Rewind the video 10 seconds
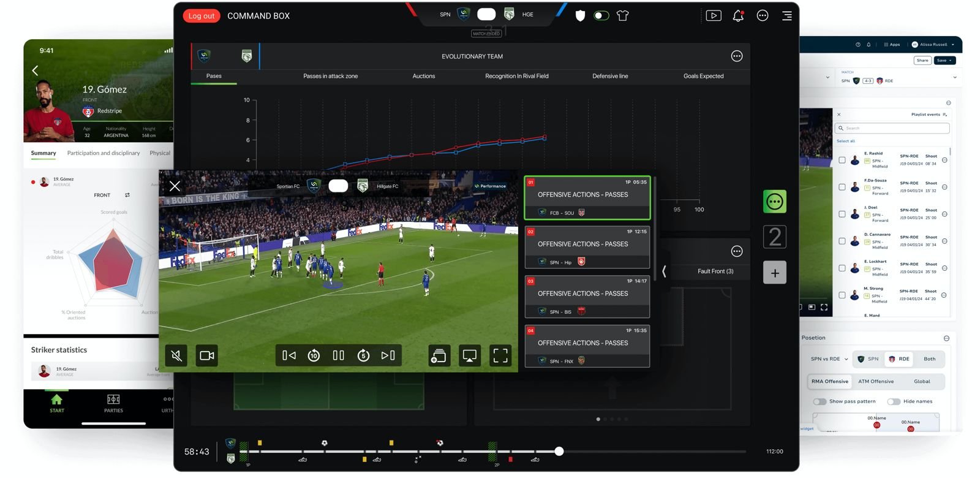This screenshot has height=478, width=980. 314,355
